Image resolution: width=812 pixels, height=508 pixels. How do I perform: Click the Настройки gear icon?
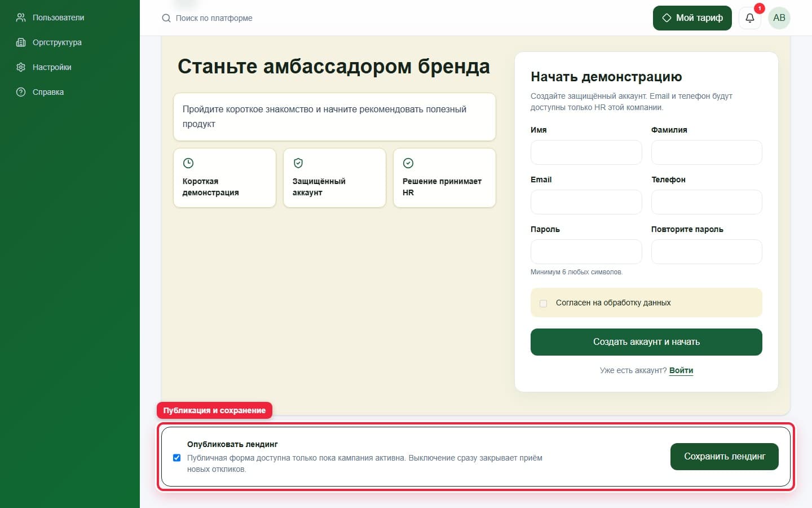click(x=21, y=67)
